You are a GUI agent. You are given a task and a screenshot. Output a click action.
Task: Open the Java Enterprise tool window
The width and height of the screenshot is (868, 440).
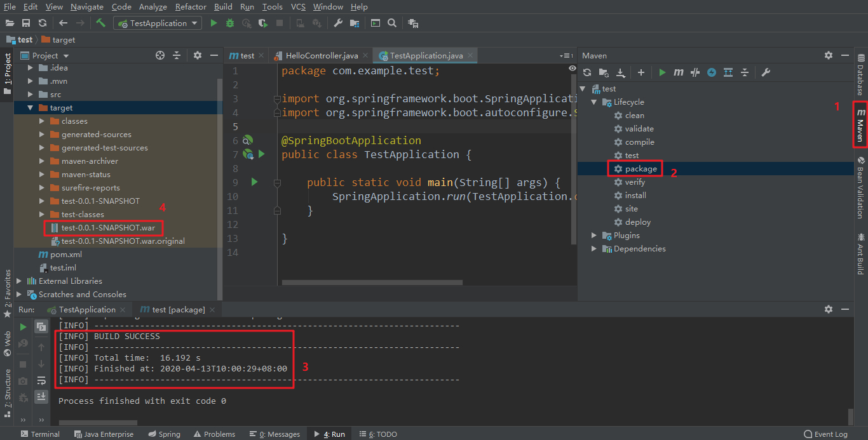104,434
